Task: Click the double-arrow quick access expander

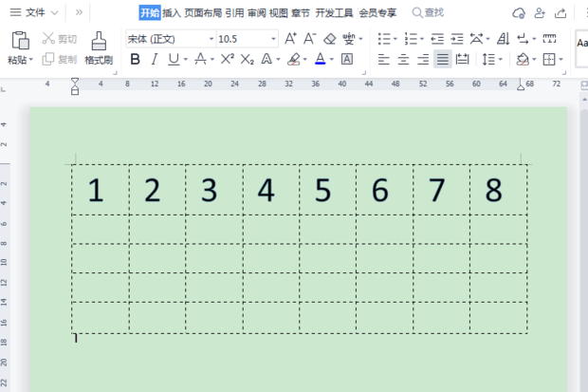Action: pyautogui.click(x=79, y=12)
